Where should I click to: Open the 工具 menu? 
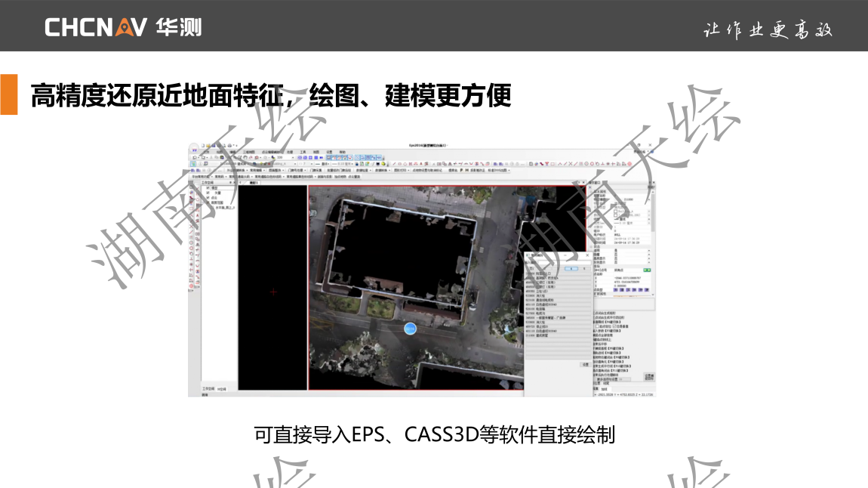pos(303,151)
